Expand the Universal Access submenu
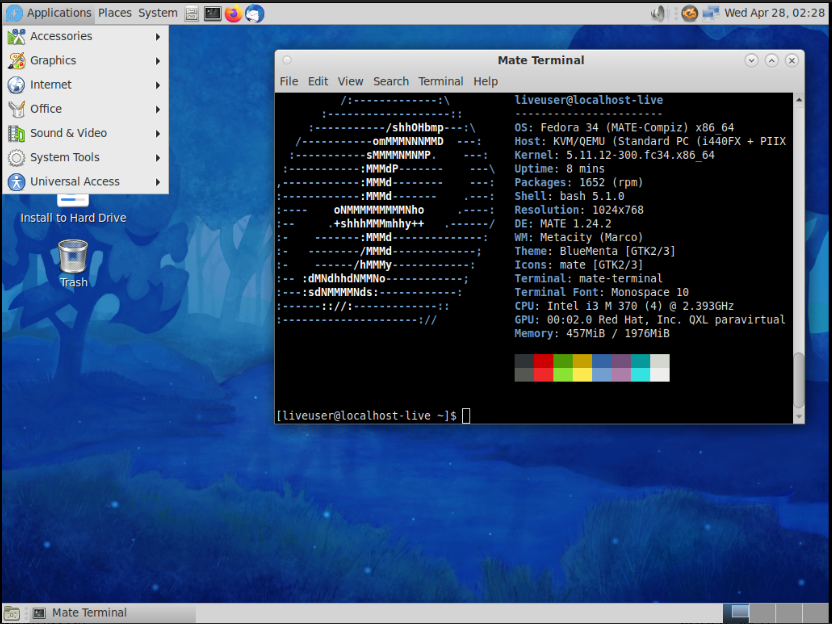The height and width of the screenshot is (624, 832). point(85,181)
